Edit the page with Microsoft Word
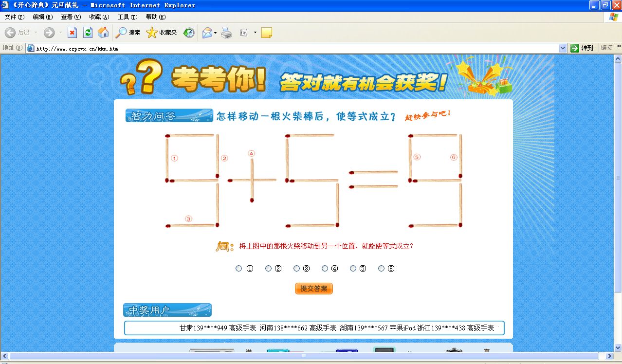The height and width of the screenshot is (364, 622). pos(243,32)
